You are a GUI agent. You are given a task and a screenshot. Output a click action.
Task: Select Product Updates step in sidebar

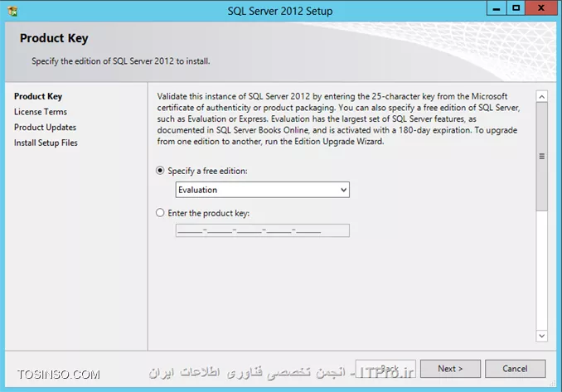pos(45,127)
